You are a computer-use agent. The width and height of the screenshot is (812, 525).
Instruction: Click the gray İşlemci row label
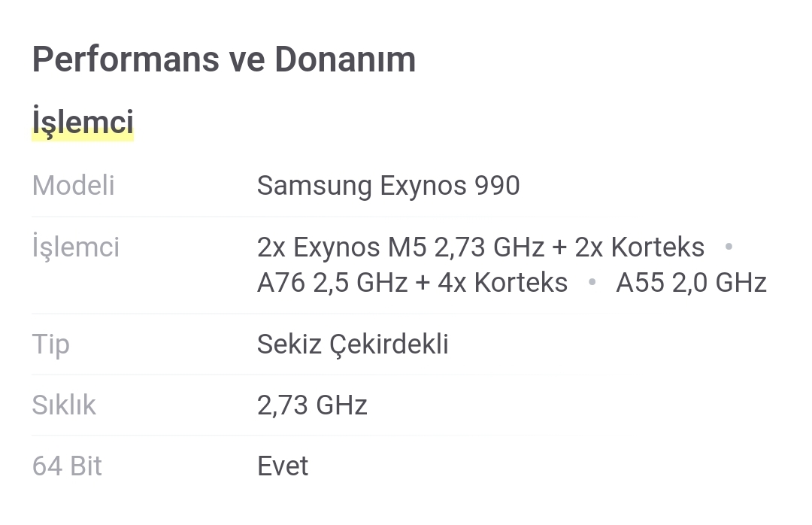click(75, 247)
